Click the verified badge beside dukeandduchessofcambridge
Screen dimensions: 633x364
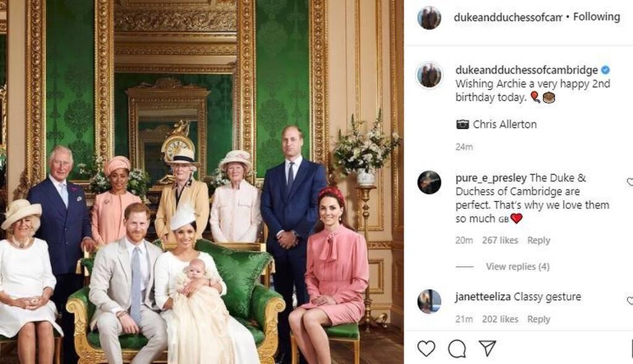click(605, 70)
